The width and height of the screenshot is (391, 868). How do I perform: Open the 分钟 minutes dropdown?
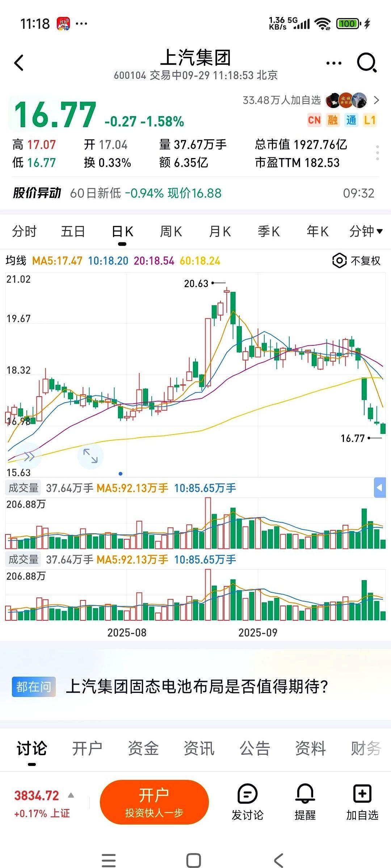[366, 231]
